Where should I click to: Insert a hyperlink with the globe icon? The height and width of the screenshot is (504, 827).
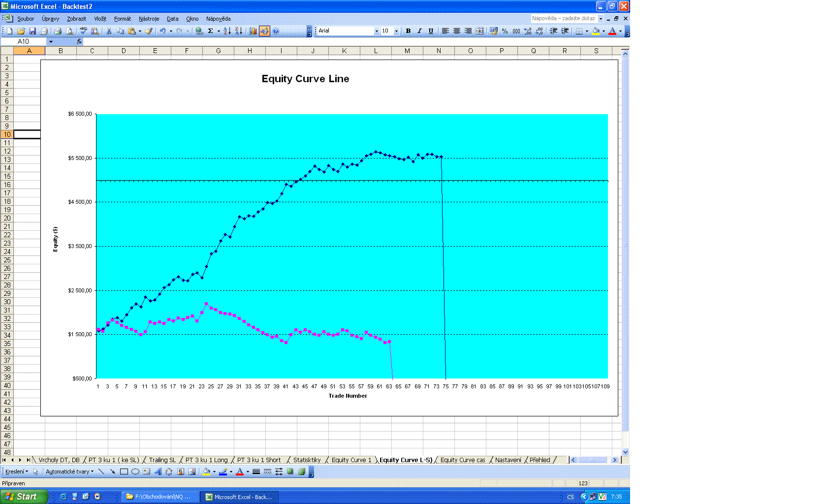coord(199,31)
